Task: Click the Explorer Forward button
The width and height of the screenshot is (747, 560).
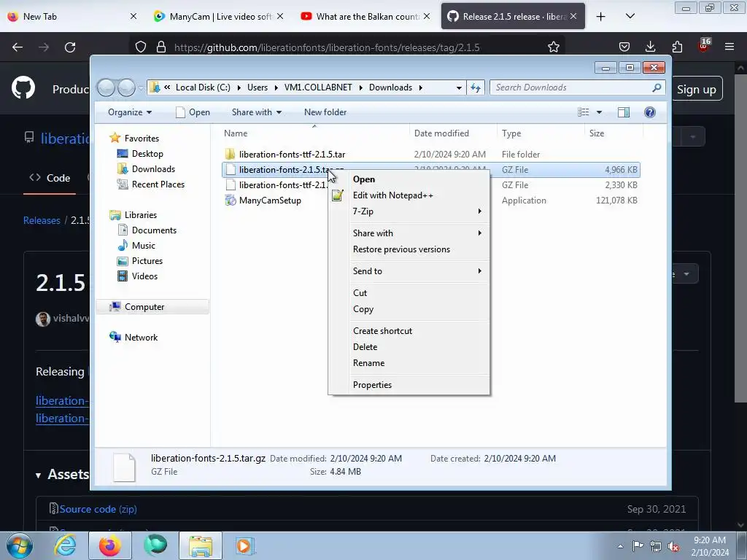Action: click(126, 87)
